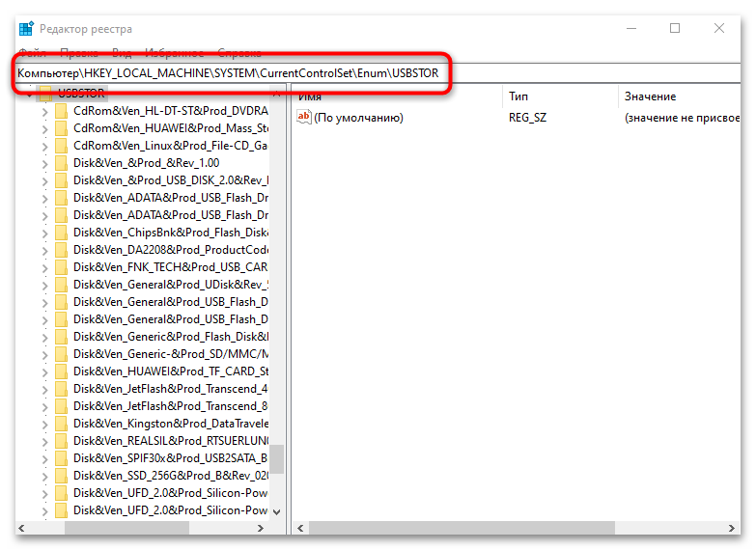Expand the CdRom&Ven_HUAWEI key
The width and height of the screenshot is (756, 550).
click(x=44, y=128)
